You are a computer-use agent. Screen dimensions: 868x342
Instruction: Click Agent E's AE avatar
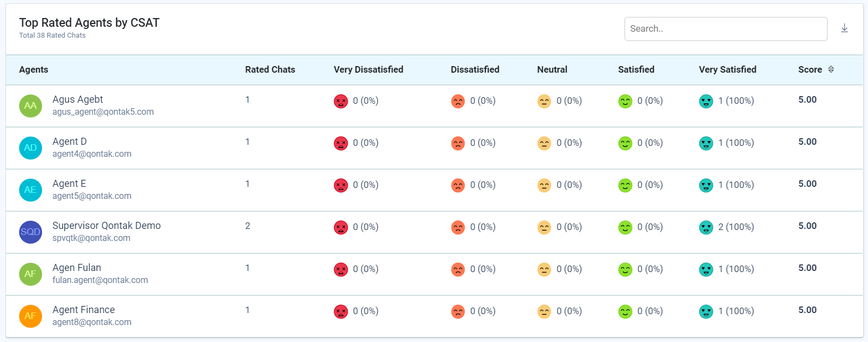[x=31, y=190]
